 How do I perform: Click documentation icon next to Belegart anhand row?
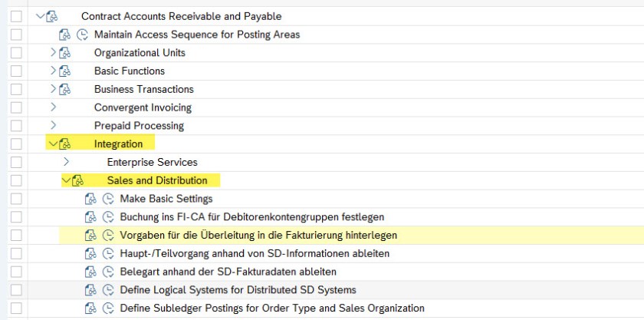[x=90, y=272]
